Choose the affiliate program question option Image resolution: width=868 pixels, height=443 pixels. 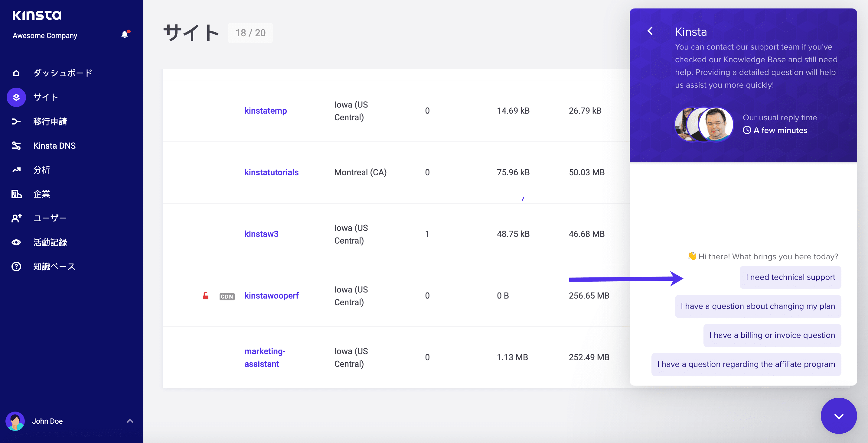tap(746, 364)
